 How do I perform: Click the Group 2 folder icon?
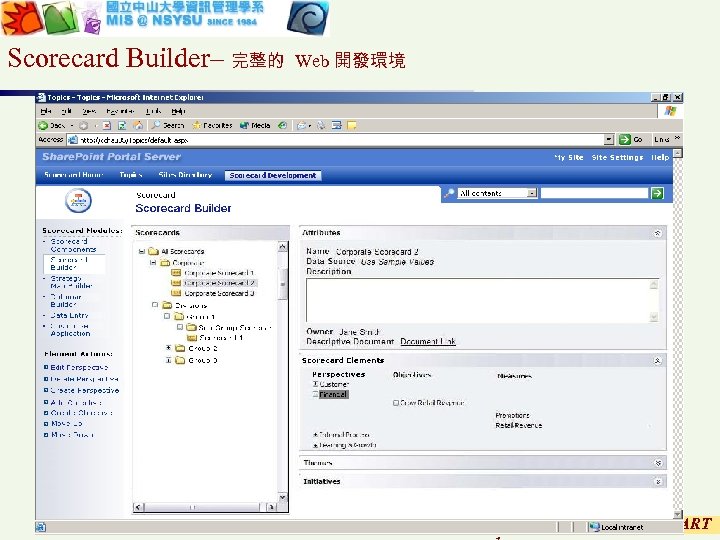click(180, 349)
